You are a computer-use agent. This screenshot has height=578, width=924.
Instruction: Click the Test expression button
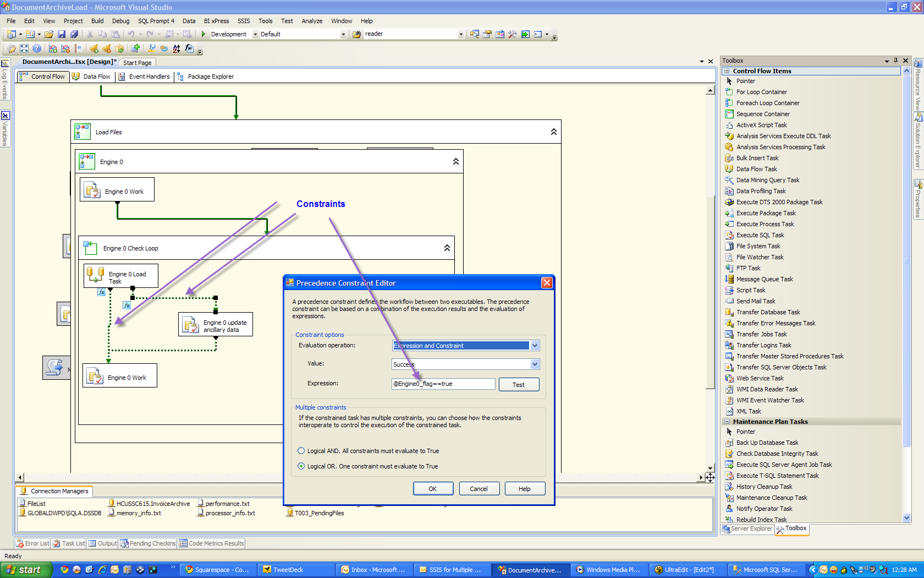coord(519,385)
